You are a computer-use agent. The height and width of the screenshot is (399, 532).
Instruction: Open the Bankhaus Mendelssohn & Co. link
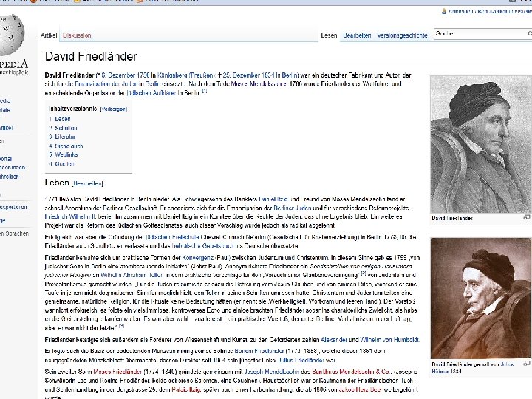pyautogui.click(x=351, y=372)
